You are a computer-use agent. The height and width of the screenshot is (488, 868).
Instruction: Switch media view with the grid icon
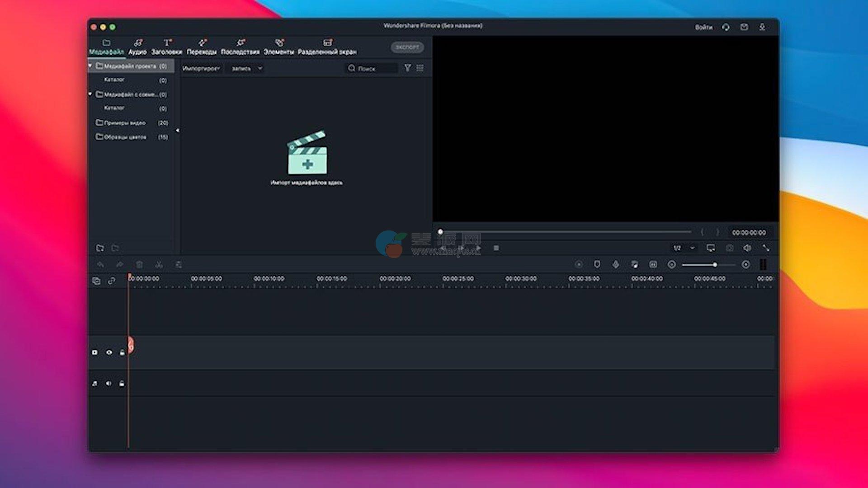click(420, 68)
